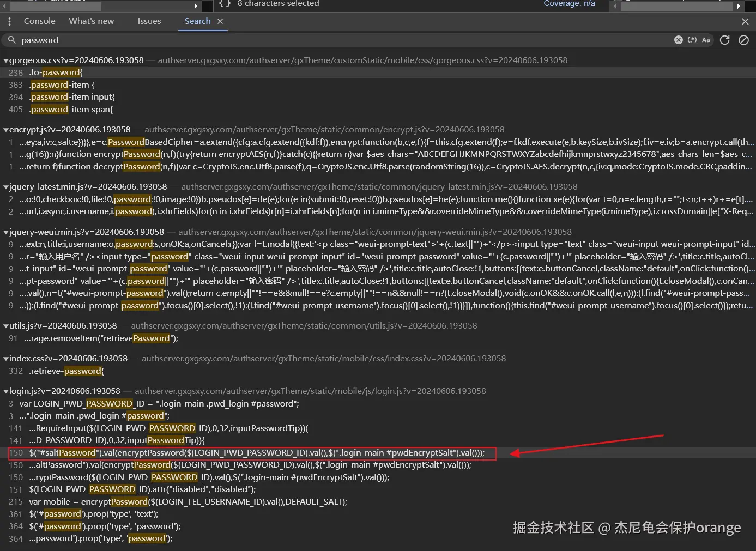Open weui result starting '...t-input" id='

point(378,269)
